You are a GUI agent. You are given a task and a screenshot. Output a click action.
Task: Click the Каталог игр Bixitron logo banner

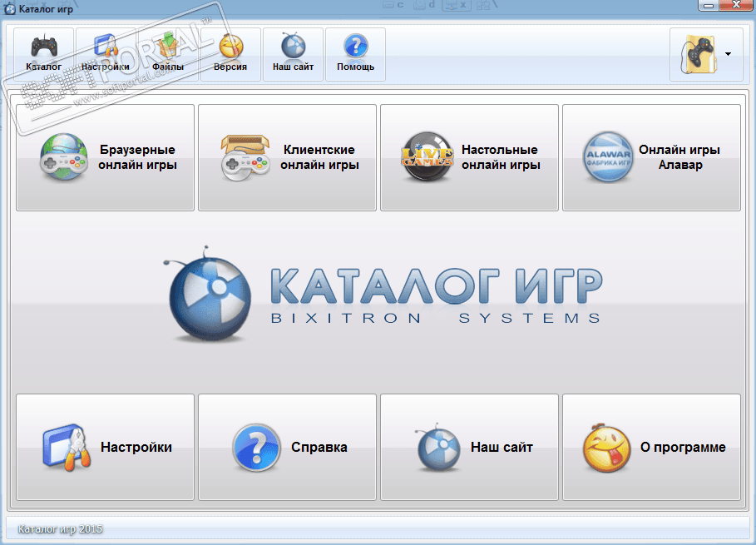click(x=383, y=295)
